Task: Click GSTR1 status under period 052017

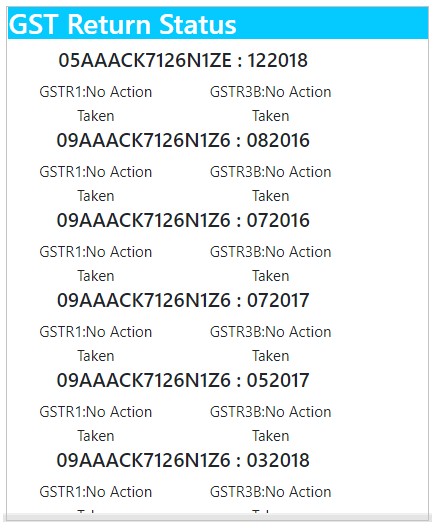Action: 96,423
